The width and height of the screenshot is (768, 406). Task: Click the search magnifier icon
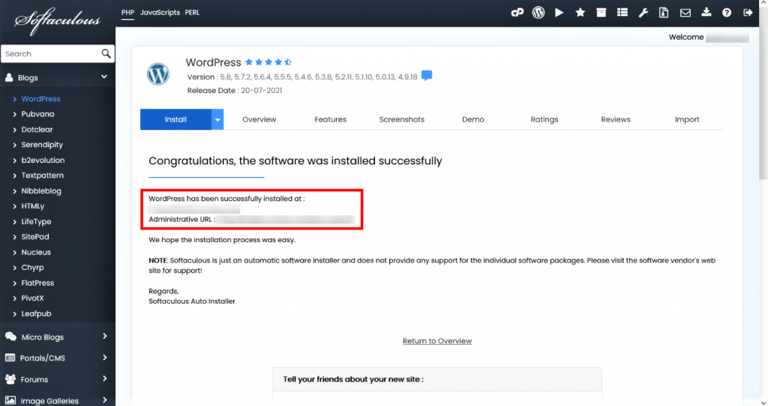(106, 53)
